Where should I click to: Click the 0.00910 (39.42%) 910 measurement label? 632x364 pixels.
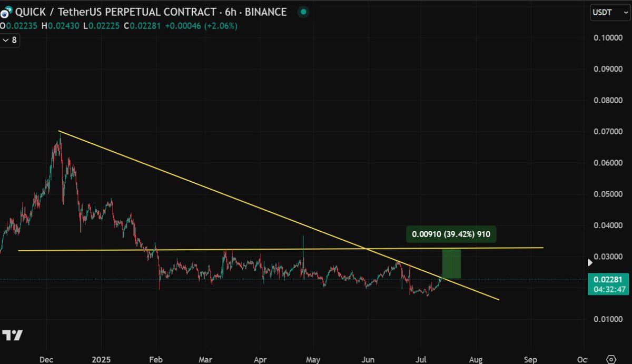[x=451, y=234]
